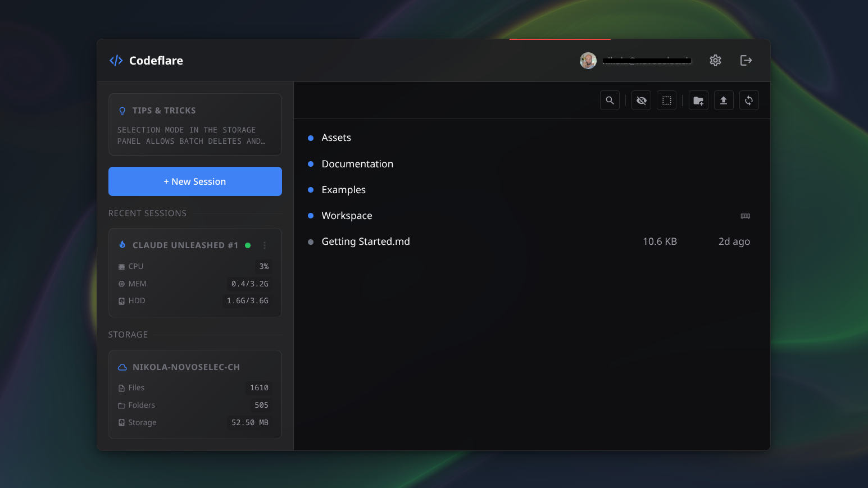This screenshot has height=488, width=868.
Task: Open Claude Unleashed #1 session card
Action: [195, 272]
